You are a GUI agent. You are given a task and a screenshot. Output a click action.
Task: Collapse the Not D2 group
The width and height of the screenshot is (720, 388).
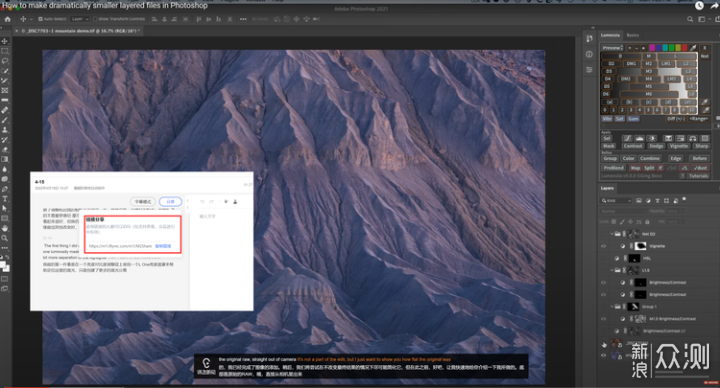click(x=612, y=234)
